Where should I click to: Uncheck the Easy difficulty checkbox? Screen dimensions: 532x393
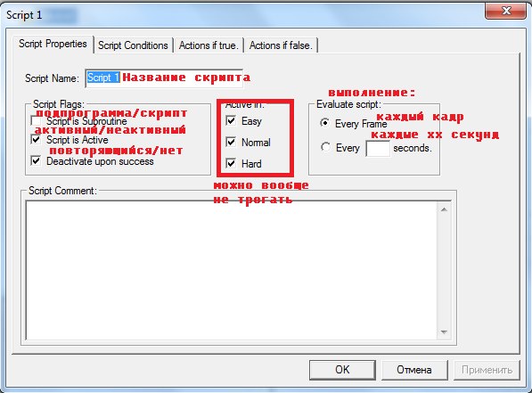[231, 120]
